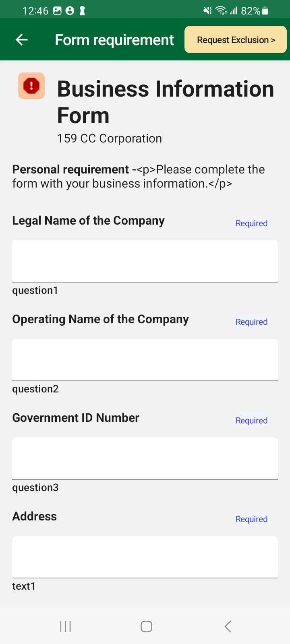290x644 pixels.
Task: Tap the mute icon in status bar
Action: coord(207,11)
